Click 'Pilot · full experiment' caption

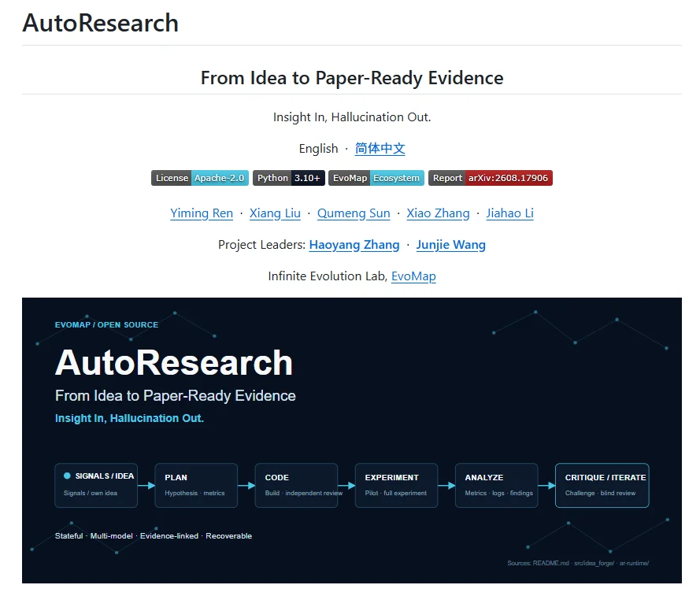395,493
